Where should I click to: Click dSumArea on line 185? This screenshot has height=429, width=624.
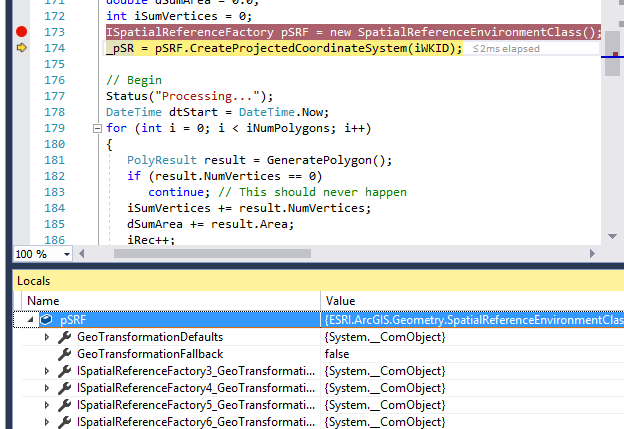tap(155, 224)
